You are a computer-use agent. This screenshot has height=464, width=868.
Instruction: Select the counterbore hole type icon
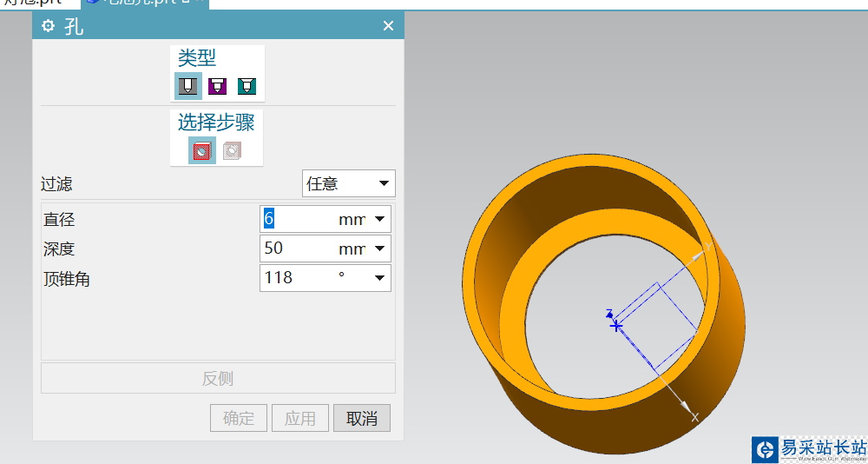click(217, 86)
